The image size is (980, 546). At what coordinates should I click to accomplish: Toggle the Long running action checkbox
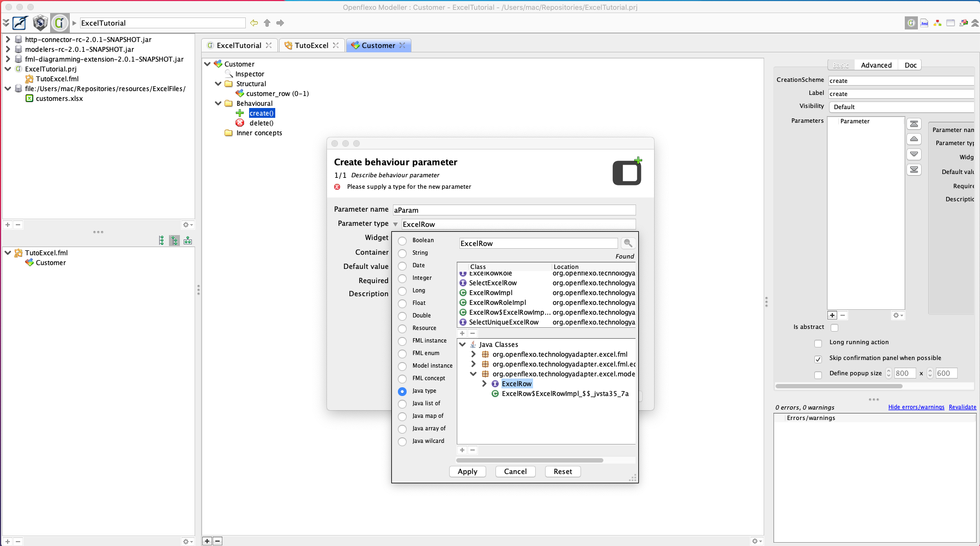coord(818,343)
